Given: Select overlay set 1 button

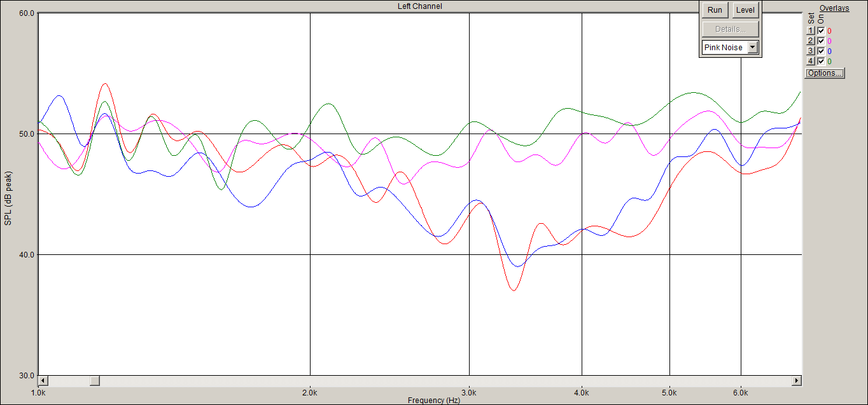Looking at the screenshot, I should pos(811,31).
